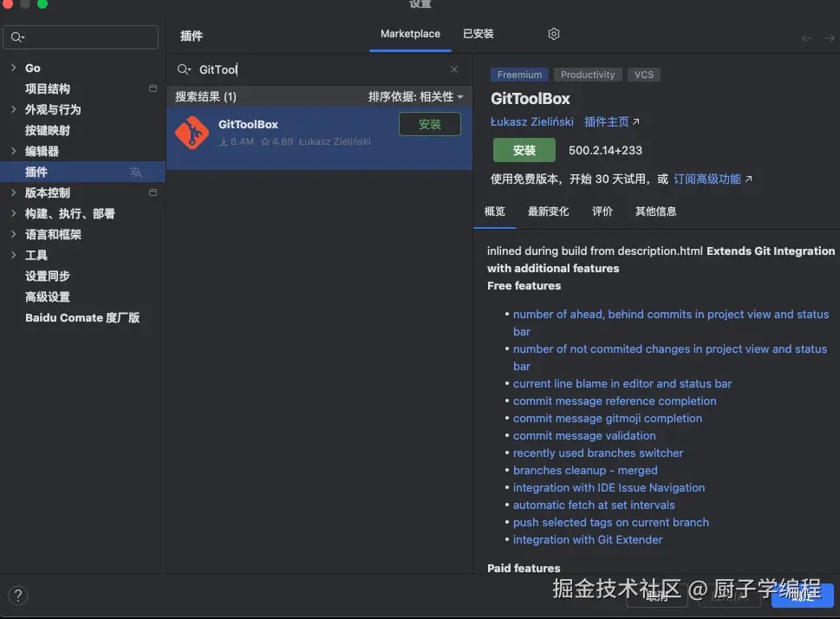Focus the settings search field
This screenshot has width=840, height=619.
point(81,37)
